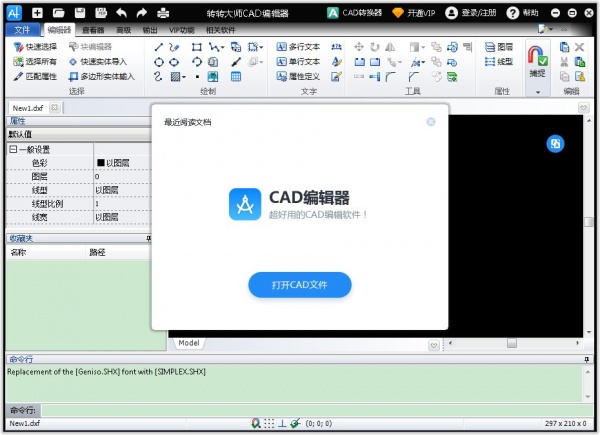Click the 打开CAD文件 button
The image size is (600, 435).
[300, 285]
